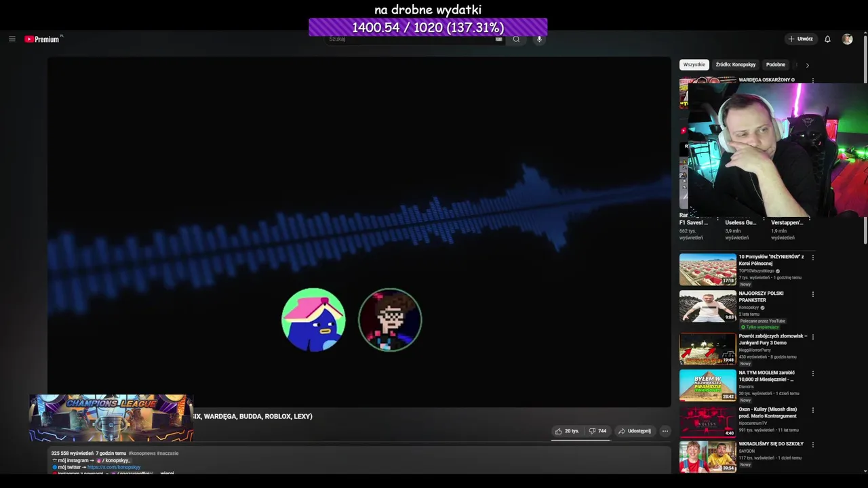Open the x.com/konopskyy twitter link
The image size is (868, 488).
[114, 467]
